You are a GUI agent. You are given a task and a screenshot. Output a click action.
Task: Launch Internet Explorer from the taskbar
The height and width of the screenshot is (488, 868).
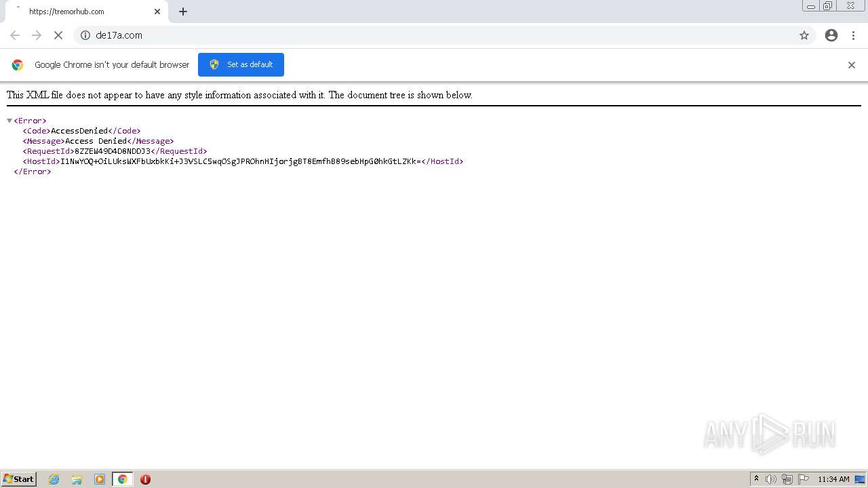(x=54, y=479)
